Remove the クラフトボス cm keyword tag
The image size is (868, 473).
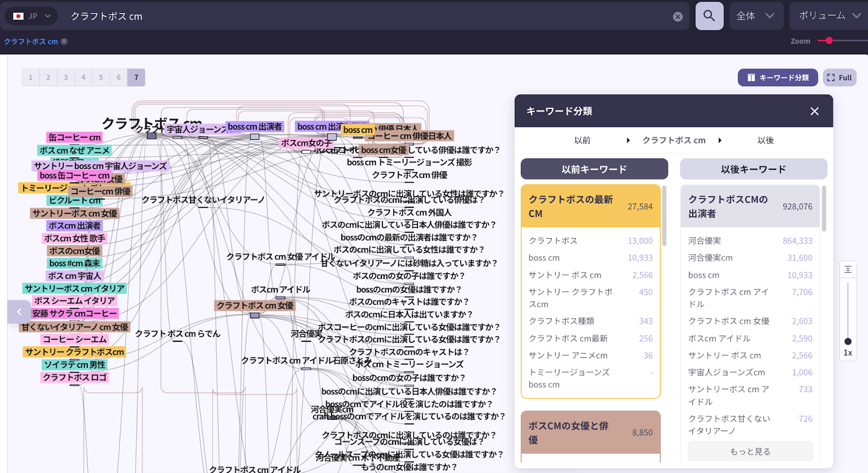coord(64,41)
